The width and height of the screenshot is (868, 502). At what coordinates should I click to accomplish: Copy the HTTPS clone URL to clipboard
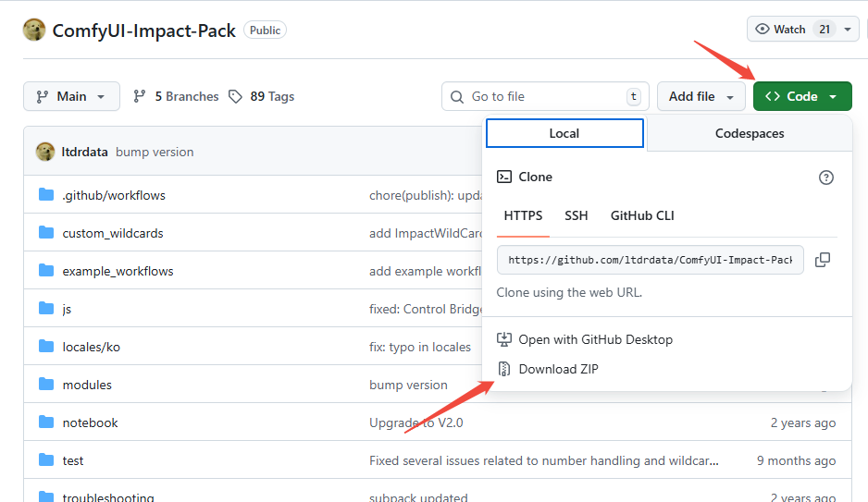pyautogui.click(x=822, y=260)
